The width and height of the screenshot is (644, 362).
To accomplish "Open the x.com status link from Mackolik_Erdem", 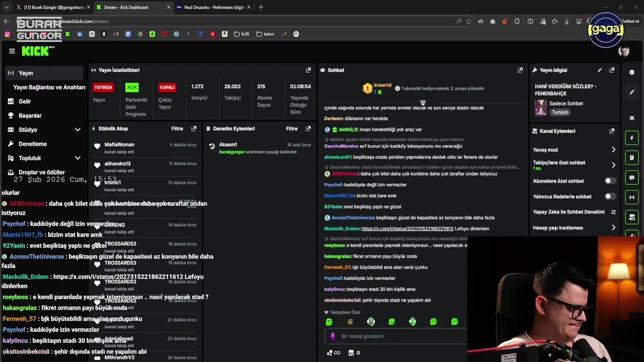I will point(408,229).
